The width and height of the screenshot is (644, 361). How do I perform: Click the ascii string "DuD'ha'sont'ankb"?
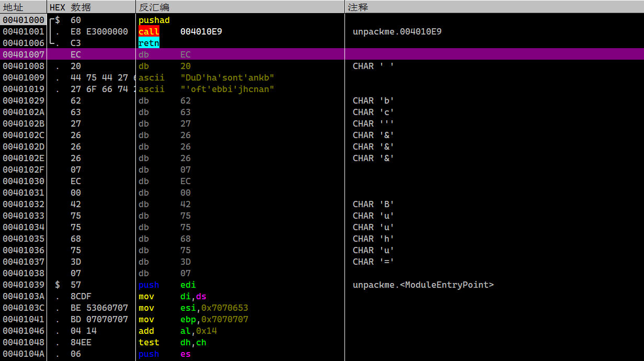point(227,77)
